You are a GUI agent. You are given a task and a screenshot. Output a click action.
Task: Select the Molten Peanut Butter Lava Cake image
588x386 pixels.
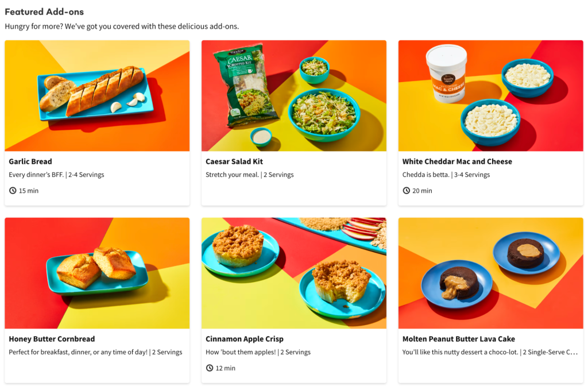click(x=490, y=273)
